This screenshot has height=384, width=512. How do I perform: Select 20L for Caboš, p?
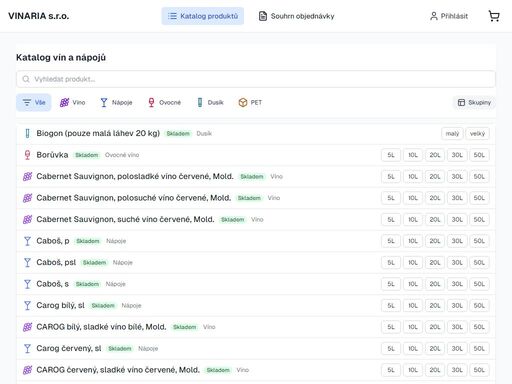(435, 241)
